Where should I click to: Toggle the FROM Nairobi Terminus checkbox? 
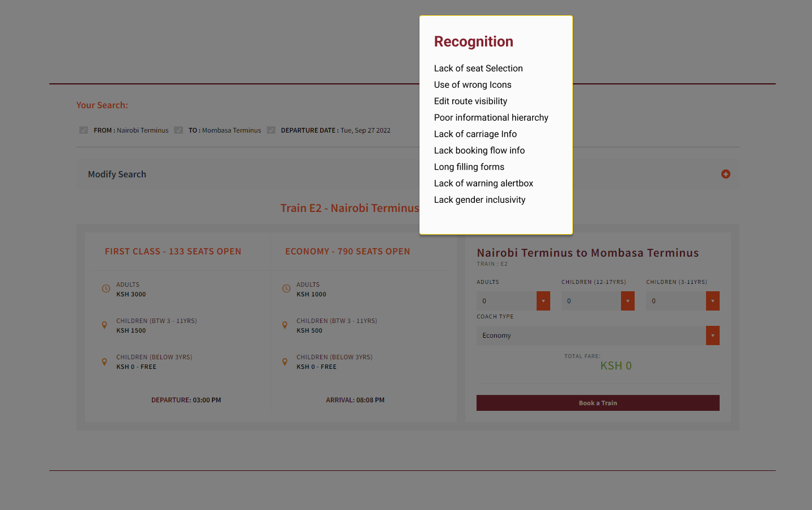pyautogui.click(x=84, y=130)
